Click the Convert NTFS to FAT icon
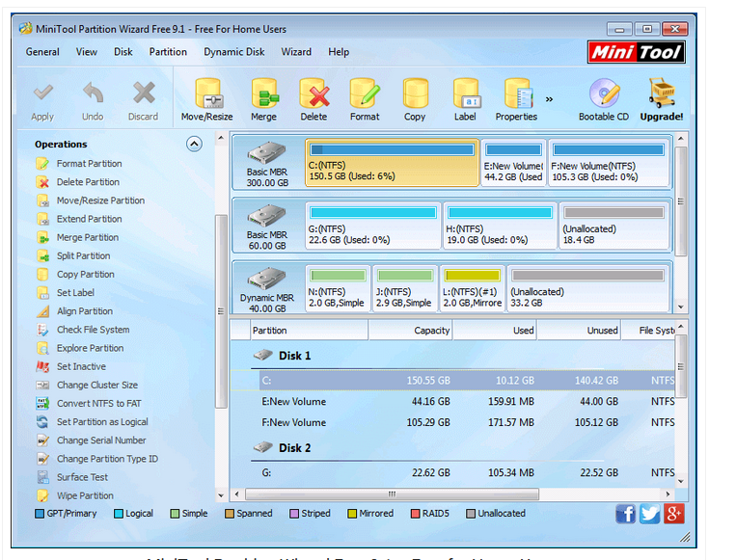This screenshot has width=736, height=560. [x=42, y=403]
